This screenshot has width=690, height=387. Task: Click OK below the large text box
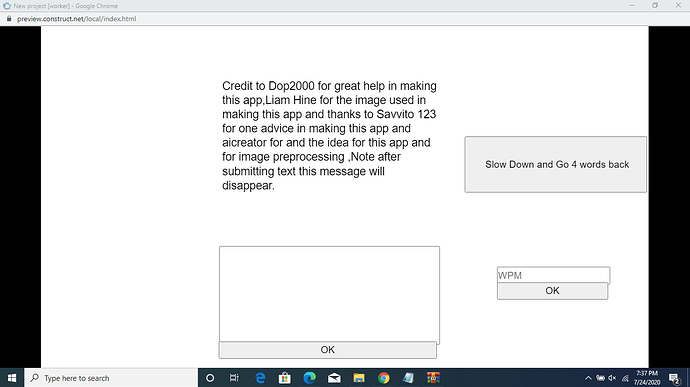point(327,350)
